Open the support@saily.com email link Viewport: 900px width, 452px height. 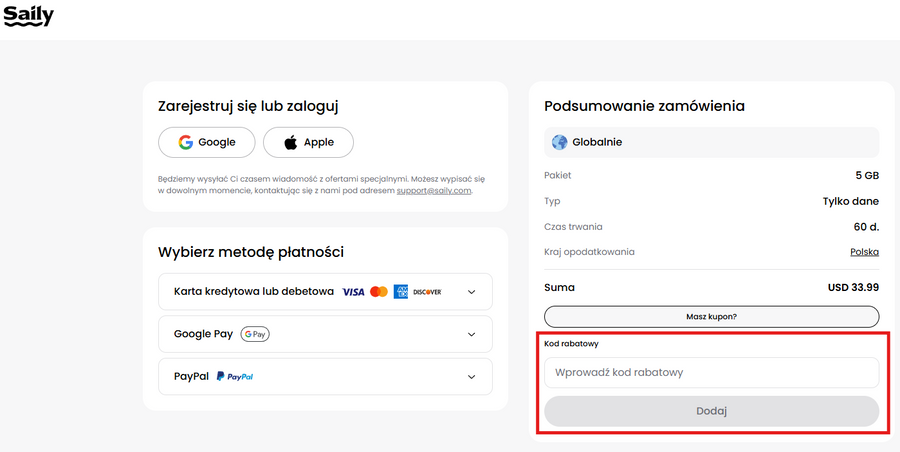[x=433, y=190]
